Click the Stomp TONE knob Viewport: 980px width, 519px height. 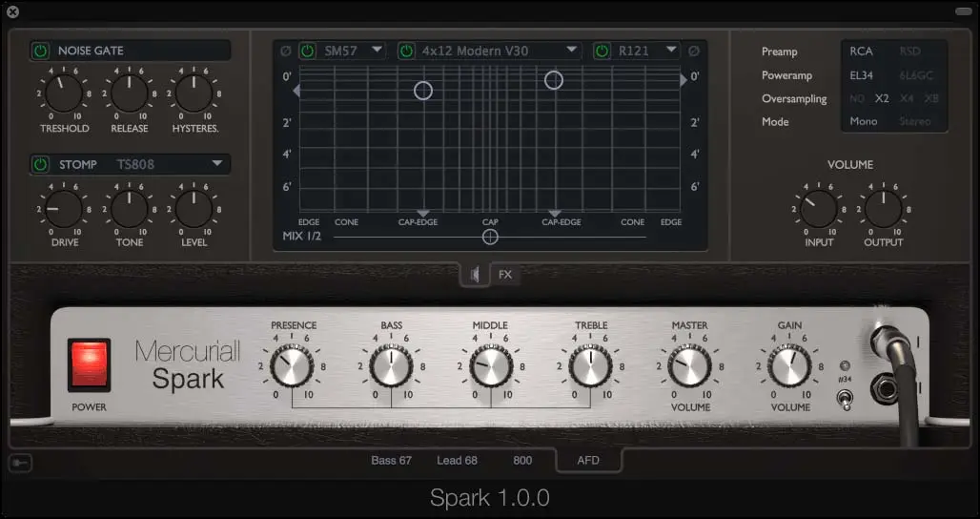(x=129, y=209)
